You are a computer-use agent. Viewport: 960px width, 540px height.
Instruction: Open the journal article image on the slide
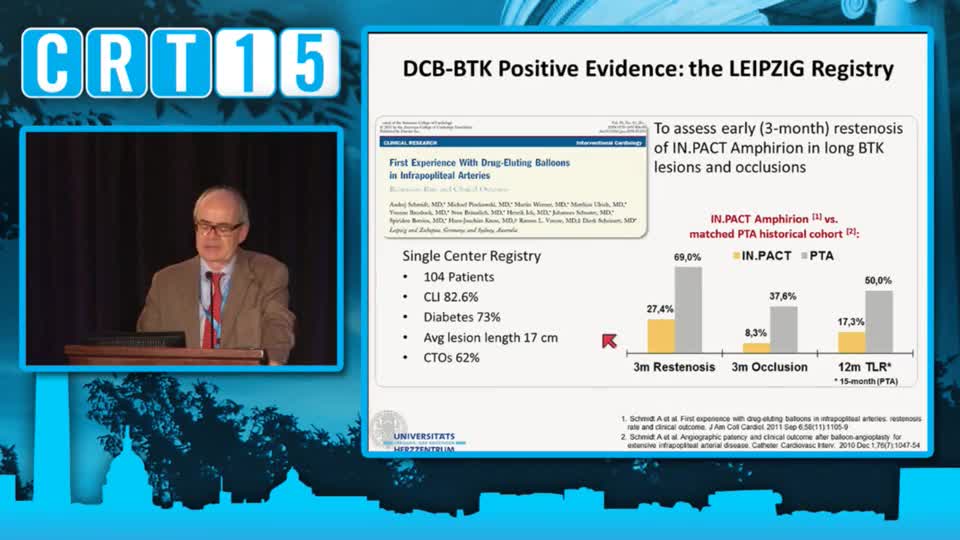pos(508,176)
